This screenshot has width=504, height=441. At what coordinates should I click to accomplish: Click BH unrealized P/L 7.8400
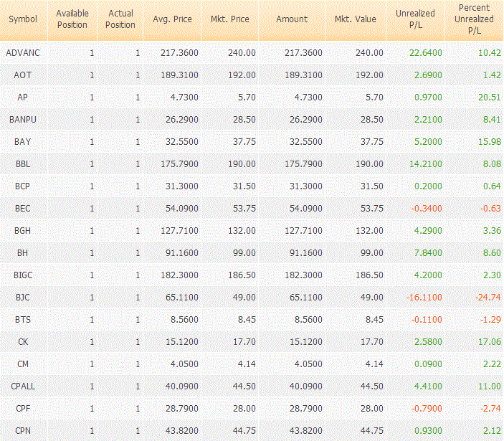(x=428, y=252)
